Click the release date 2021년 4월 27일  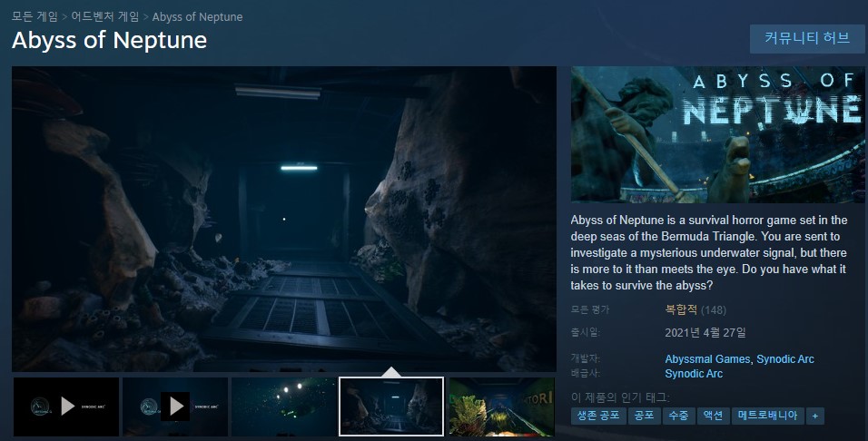[x=705, y=332]
